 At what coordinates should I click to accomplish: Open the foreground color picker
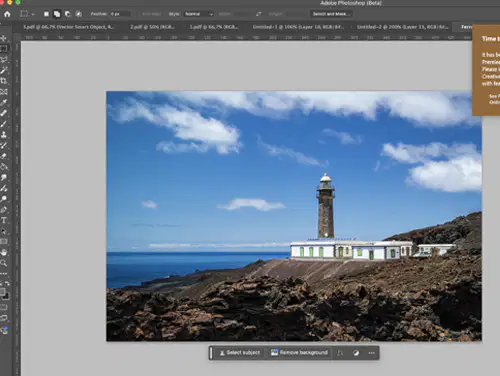2,291
